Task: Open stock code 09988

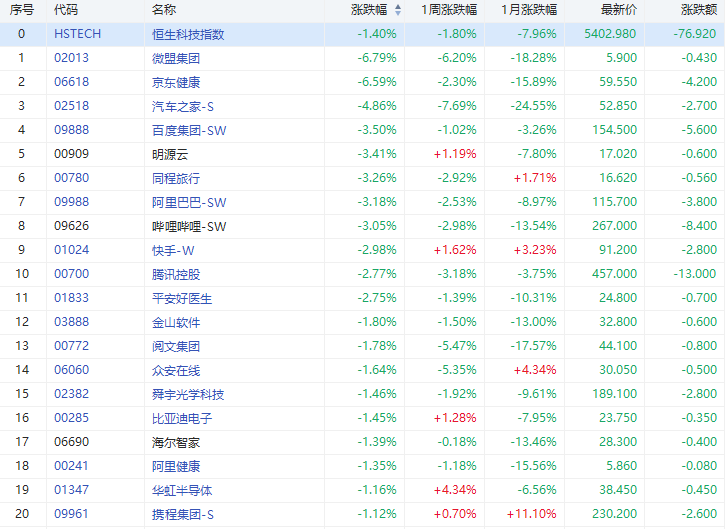Action: pyautogui.click(x=71, y=202)
